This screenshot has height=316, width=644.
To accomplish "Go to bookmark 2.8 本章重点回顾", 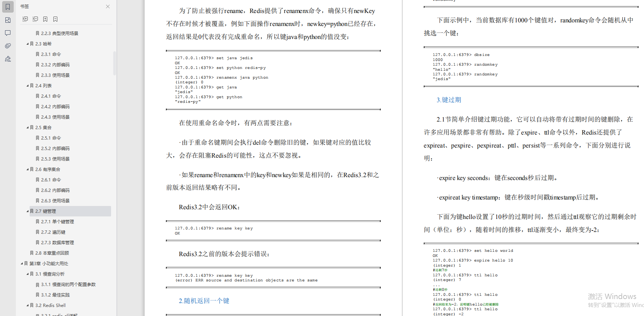I will [x=52, y=253].
